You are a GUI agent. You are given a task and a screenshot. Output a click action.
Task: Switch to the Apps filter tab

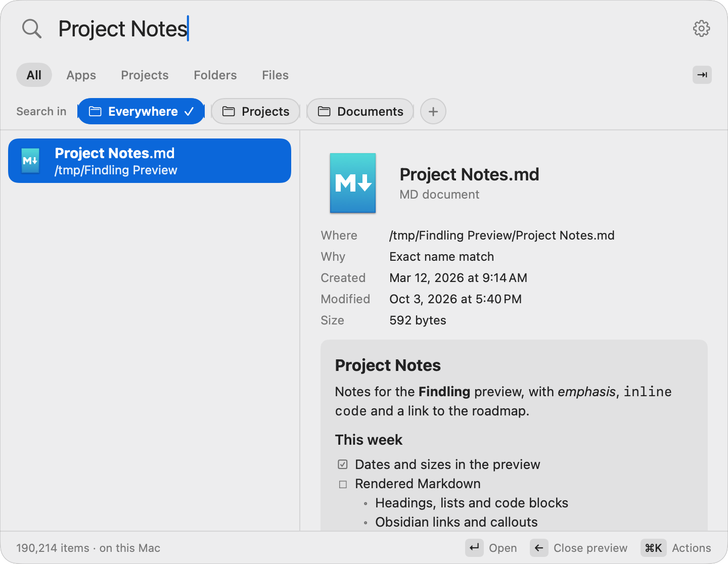81,75
